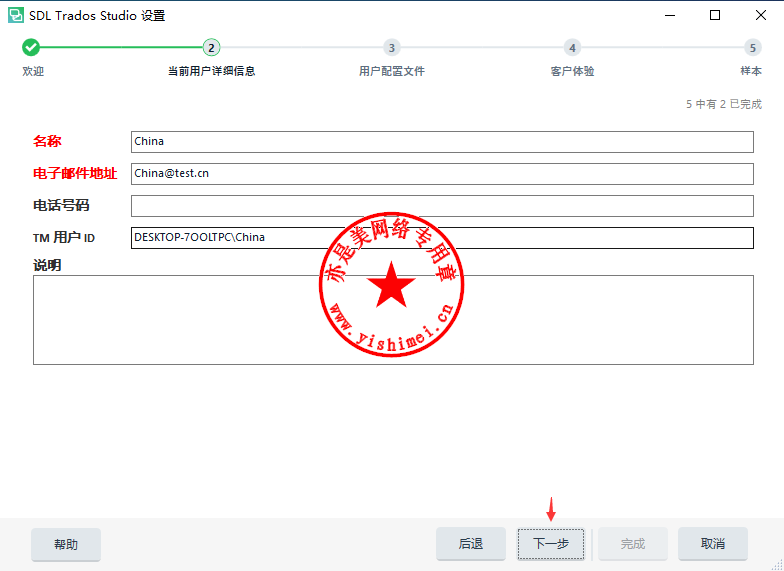
Task: Go back with the 后退 button
Action: click(470, 544)
